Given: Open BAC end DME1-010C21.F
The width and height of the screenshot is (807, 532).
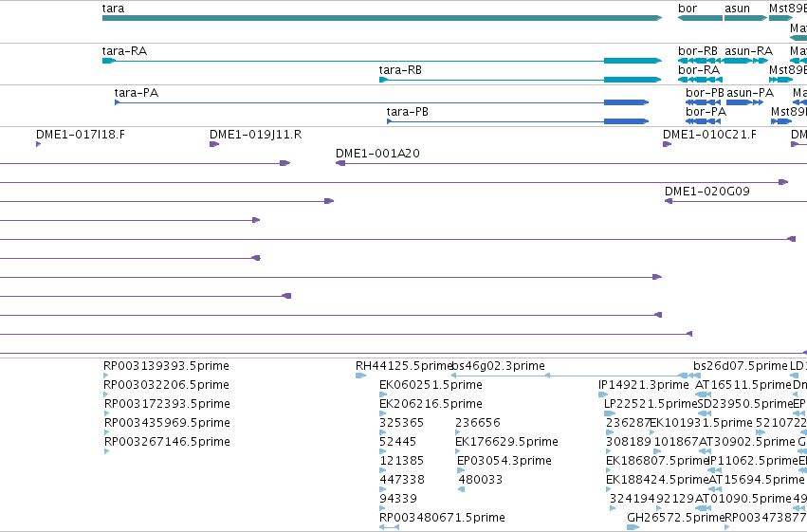Looking at the screenshot, I should pyautogui.click(x=667, y=144).
